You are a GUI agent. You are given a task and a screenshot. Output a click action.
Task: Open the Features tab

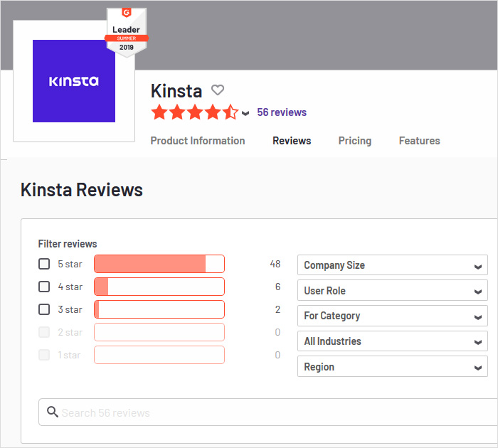[419, 141]
